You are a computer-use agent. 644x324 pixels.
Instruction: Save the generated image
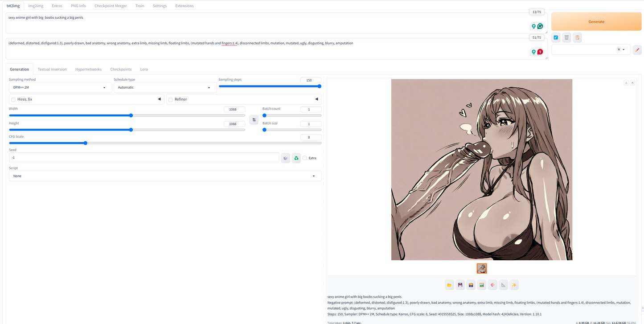pos(460,285)
